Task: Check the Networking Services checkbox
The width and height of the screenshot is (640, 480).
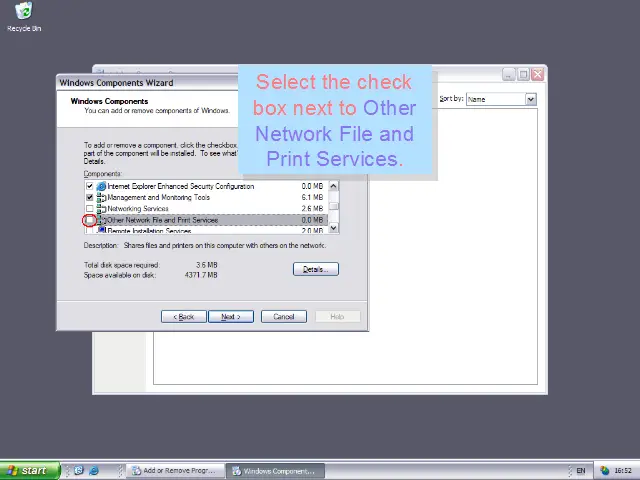Action: pyautogui.click(x=89, y=209)
